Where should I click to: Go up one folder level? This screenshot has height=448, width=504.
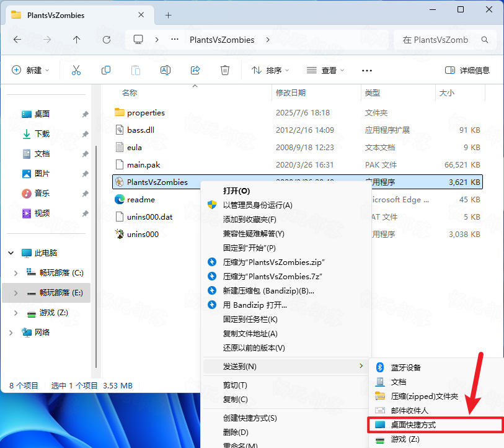click(x=76, y=40)
